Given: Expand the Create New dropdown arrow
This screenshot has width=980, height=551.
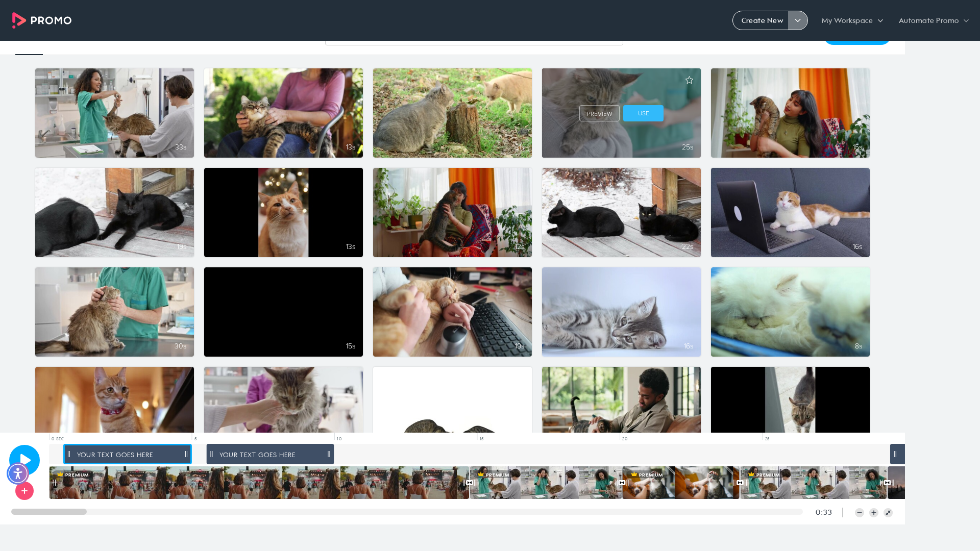Looking at the screenshot, I should pos(798,20).
